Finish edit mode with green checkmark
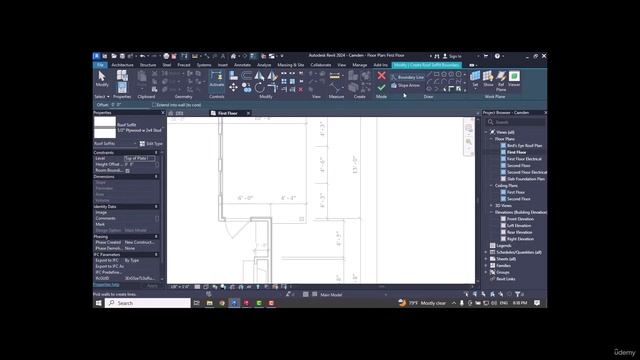The width and height of the screenshot is (640, 360). tap(381, 87)
